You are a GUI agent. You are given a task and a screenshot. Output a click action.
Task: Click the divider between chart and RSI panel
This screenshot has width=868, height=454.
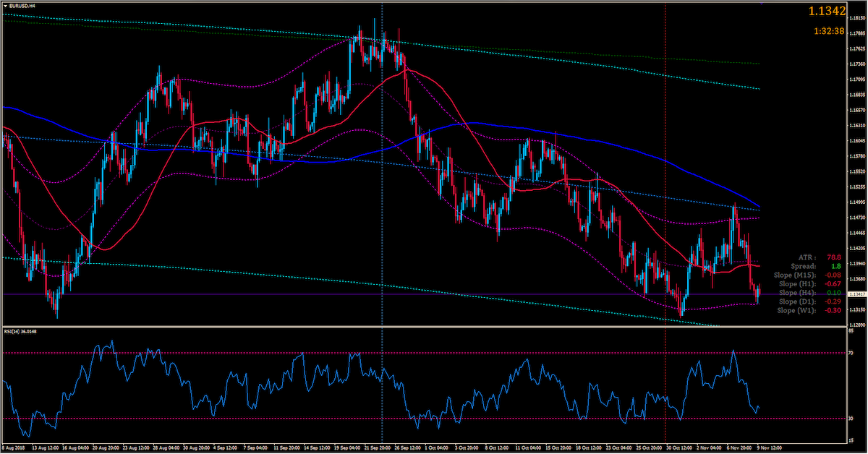(x=434, y=327)
